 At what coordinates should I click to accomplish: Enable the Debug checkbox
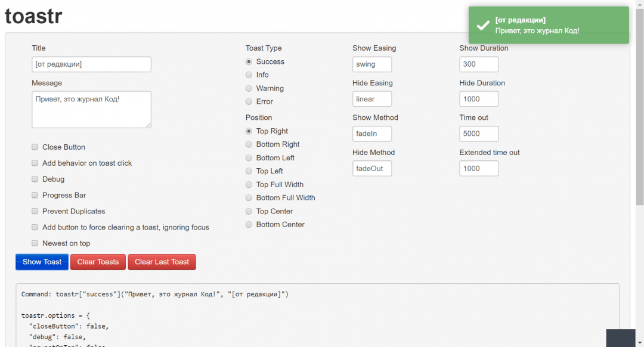pyautogui.click(x=35, y=179)
